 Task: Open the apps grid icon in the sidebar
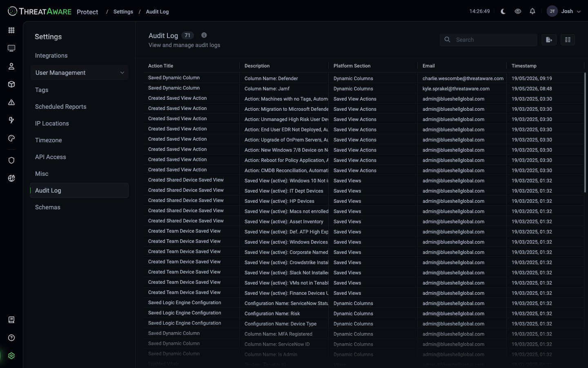coord(11,30)
